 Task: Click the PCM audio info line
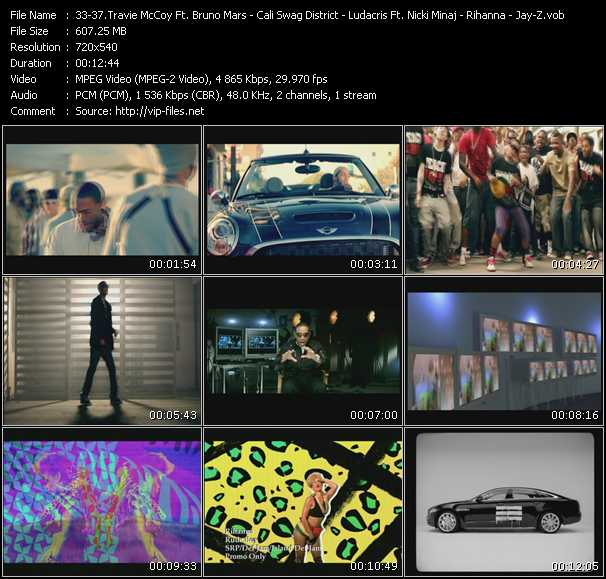click(x=226, y=95)
